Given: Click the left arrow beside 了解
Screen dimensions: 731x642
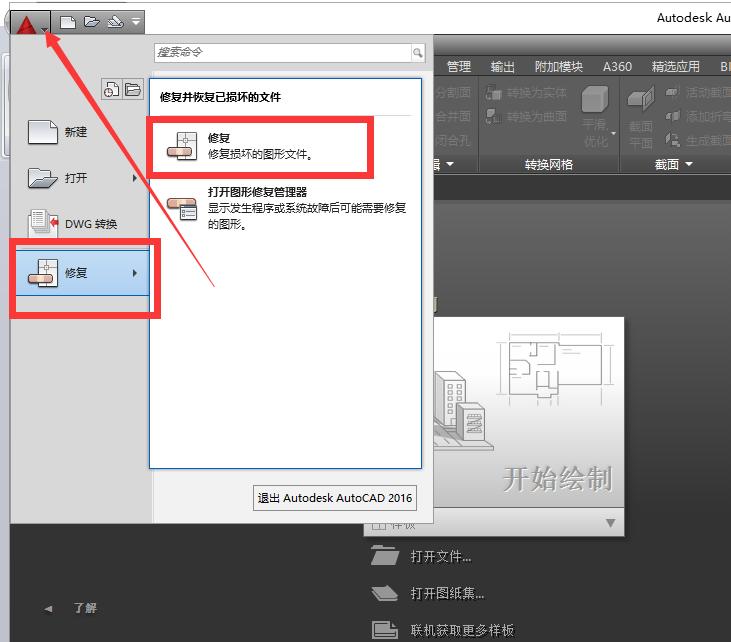Looking at the screenshot, I should 48,609.
